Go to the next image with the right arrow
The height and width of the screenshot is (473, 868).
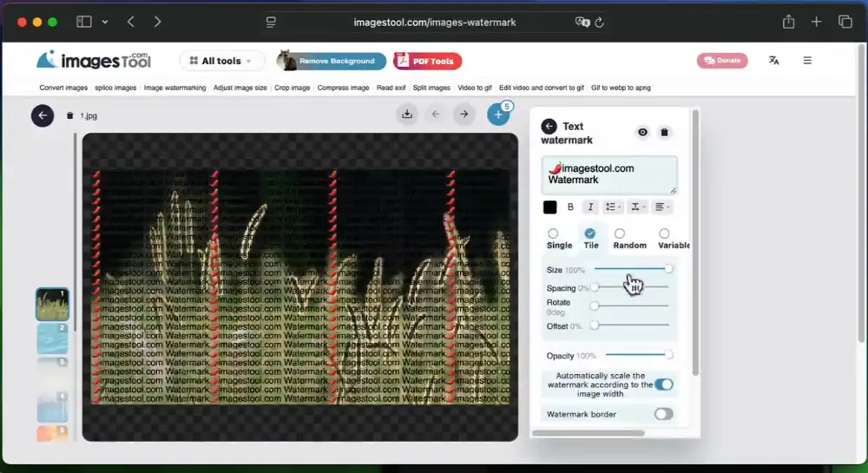pos(464,114)
